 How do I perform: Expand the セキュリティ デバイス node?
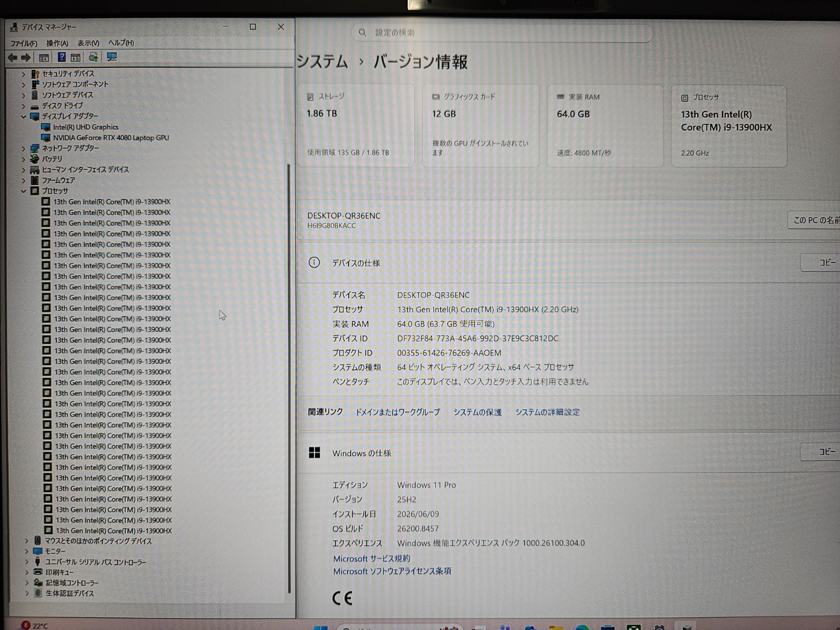24,74
